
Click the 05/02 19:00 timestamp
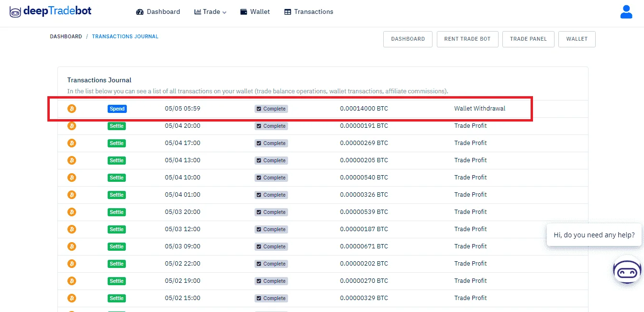click(x=183, y=281)
